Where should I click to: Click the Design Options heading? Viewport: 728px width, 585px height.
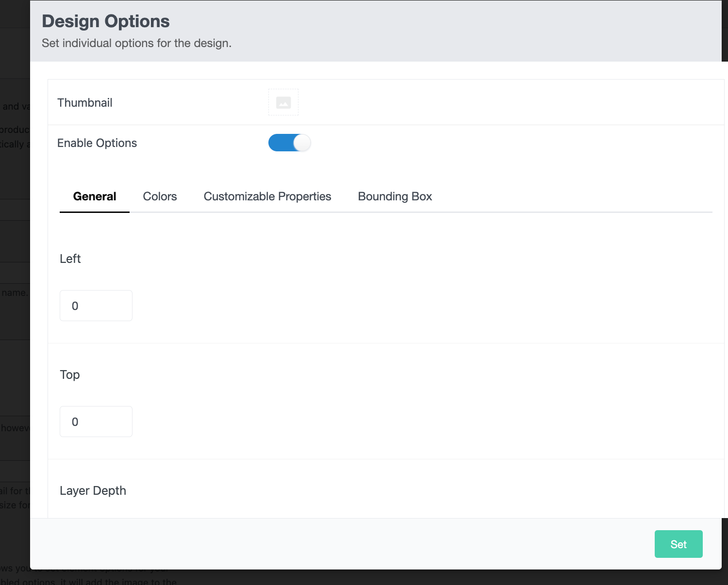pyautogui.click(x=106, y=21)
